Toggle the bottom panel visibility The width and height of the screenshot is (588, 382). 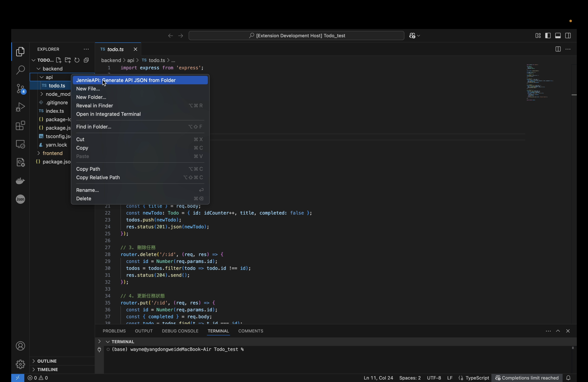click(558, 36)
